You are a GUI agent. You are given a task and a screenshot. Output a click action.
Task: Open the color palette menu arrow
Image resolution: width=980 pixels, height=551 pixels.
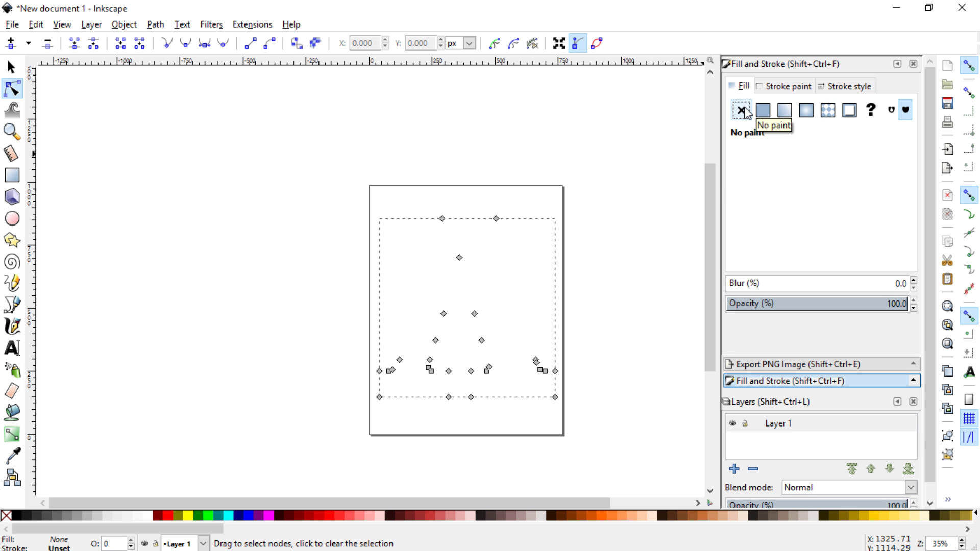[975, 512]
